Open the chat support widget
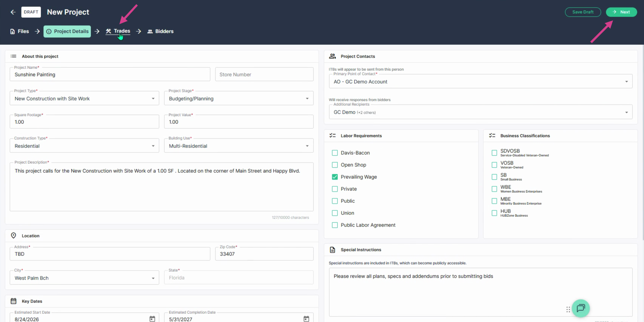644x322 pixels. [581, 308]
